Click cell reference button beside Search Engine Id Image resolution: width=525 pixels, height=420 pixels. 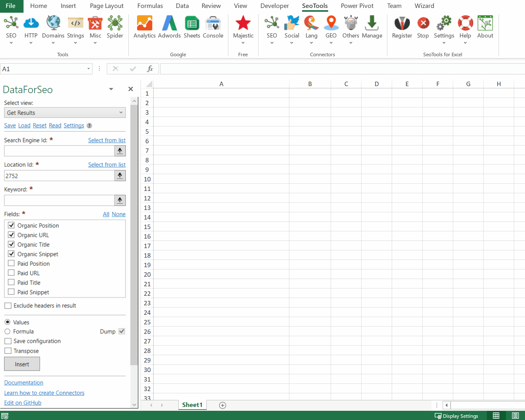point(120,151)
